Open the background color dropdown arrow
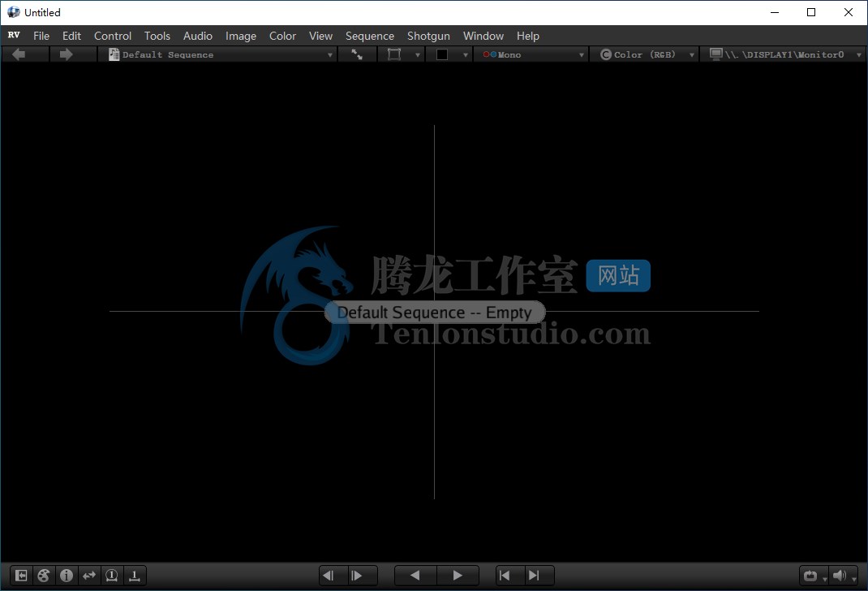 (466, 55)
